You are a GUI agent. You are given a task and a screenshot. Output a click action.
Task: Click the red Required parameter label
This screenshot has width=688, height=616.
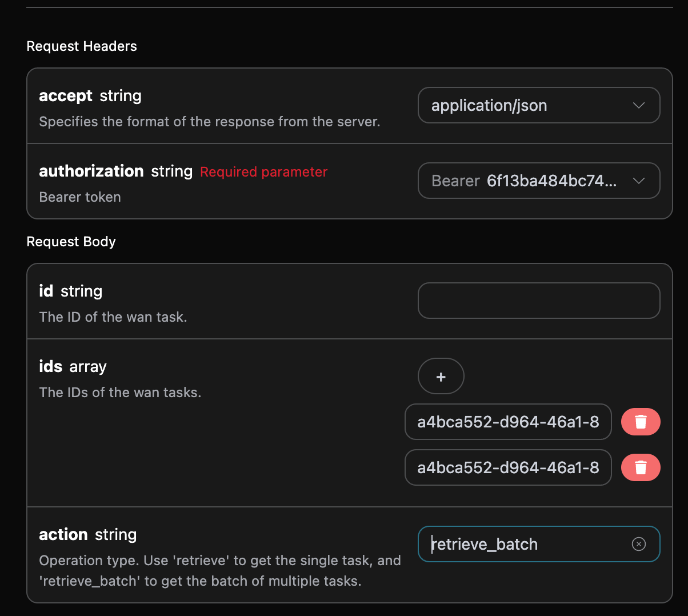pos(263,172)
